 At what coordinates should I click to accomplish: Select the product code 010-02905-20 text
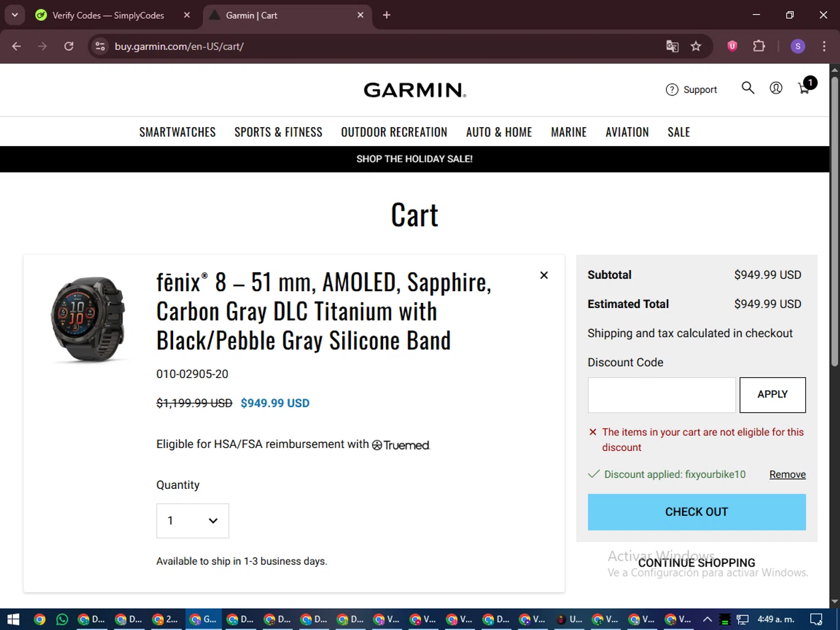[192, 374]
